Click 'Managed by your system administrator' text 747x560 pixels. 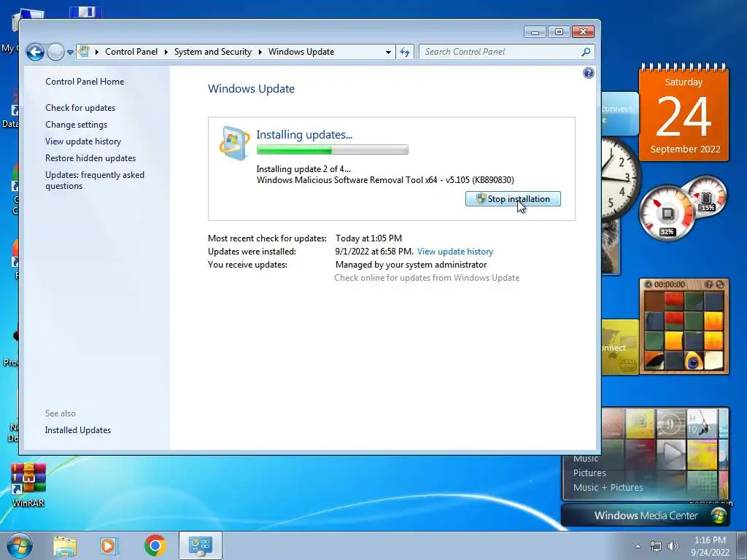pos(411,264)
